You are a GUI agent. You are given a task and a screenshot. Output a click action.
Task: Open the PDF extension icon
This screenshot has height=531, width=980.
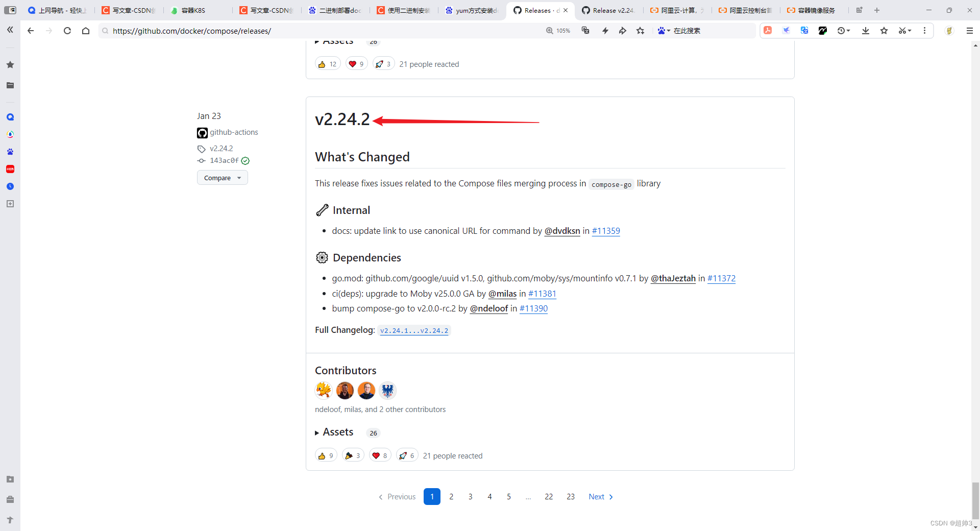pyautogui.click(x=768, y=31)
